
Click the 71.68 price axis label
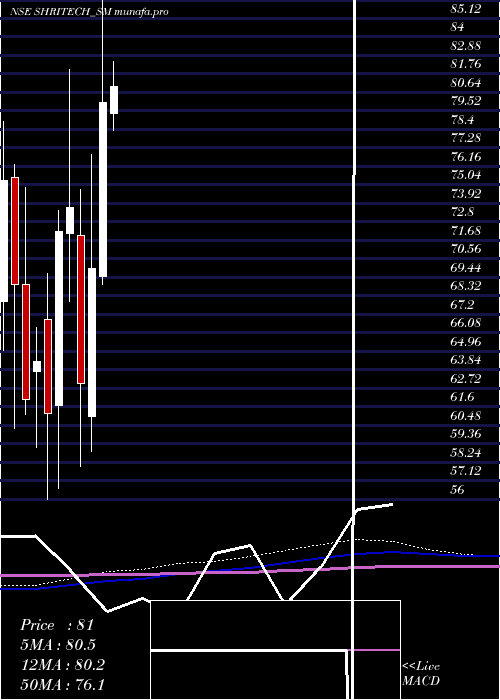pyautogui.click(x=465, y=230)
